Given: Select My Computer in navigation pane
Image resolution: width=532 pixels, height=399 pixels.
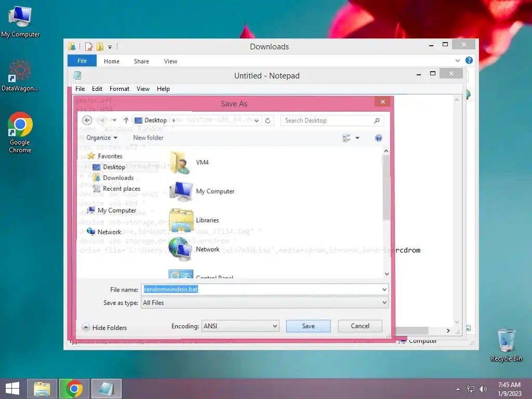Looking at the screenshot, I should coord(117,210).
